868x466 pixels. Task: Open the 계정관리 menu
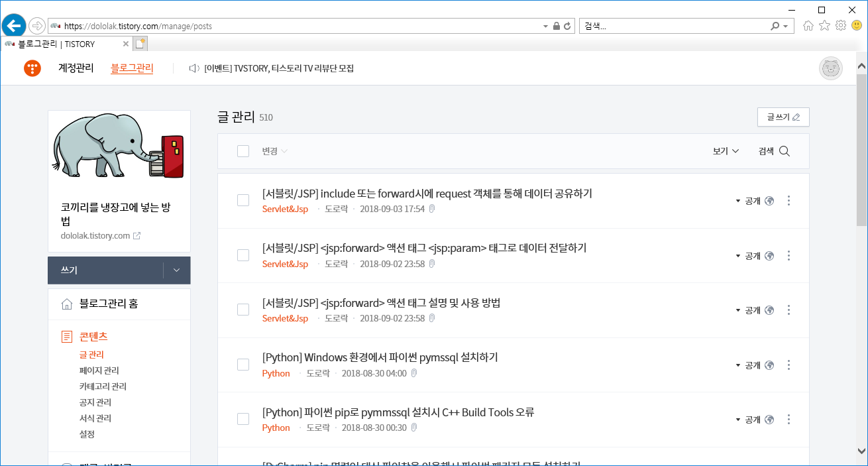coord(76,68)
